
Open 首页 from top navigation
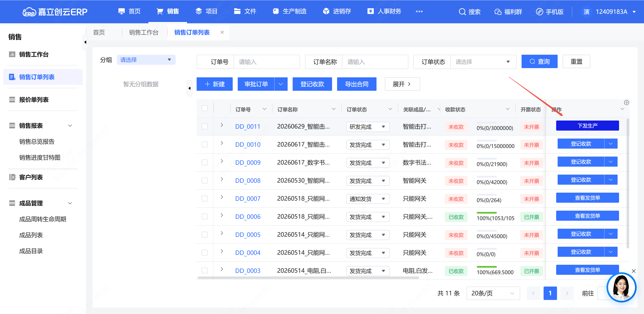(x=130, y=12)
